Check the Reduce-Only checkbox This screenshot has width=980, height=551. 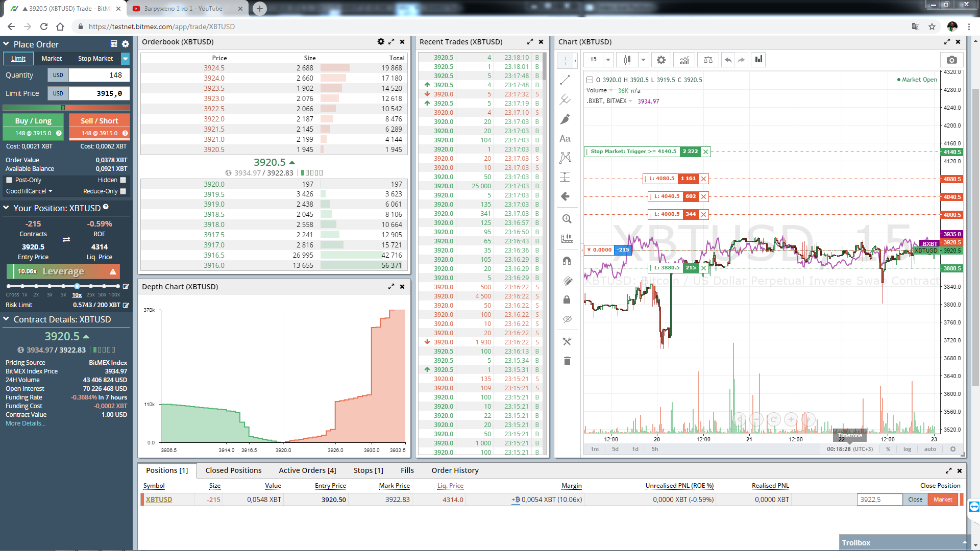(123, 191)
